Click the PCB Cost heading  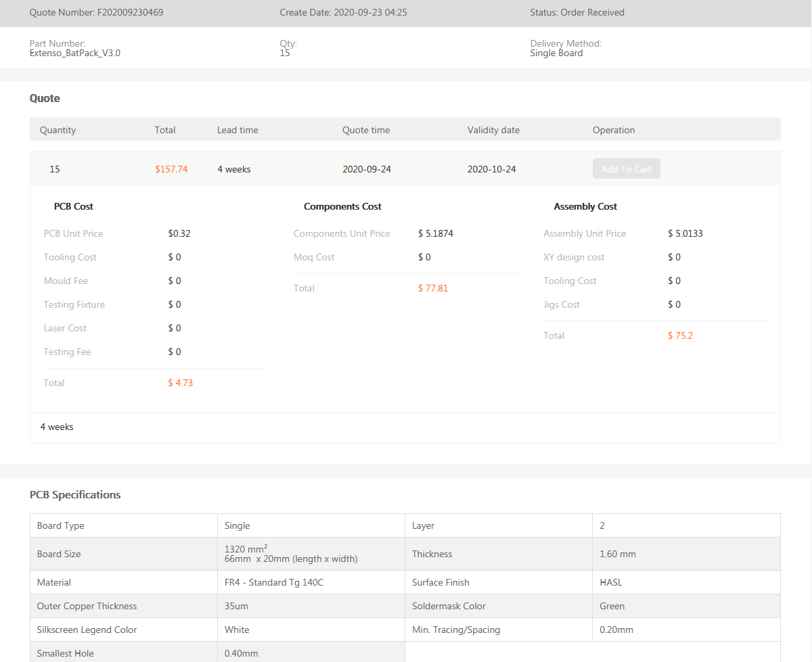(74, 206)
